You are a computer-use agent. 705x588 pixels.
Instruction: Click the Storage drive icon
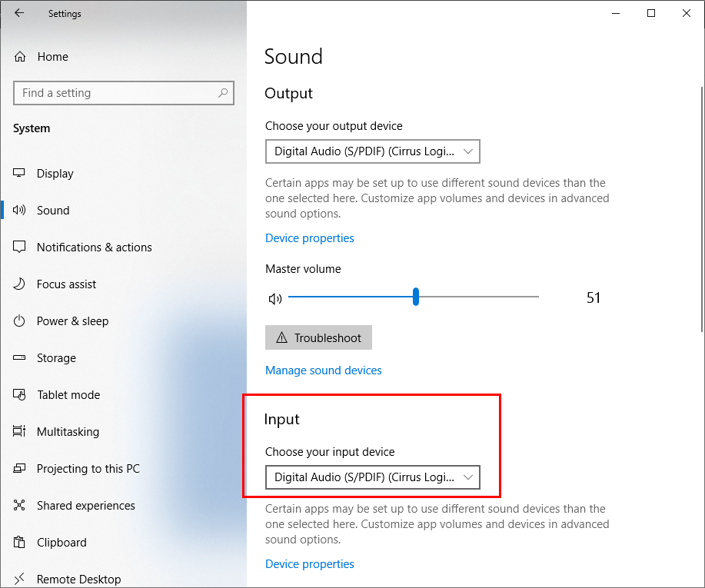tap(20, 358)
